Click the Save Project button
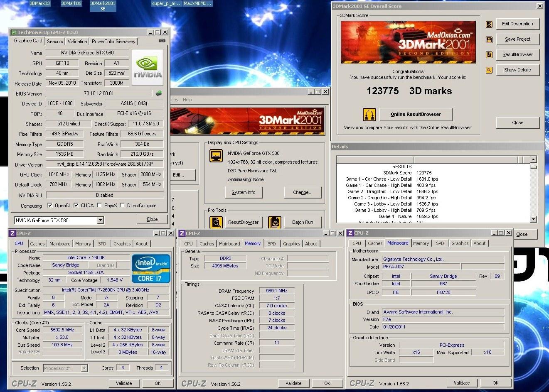 click(517, 39)
